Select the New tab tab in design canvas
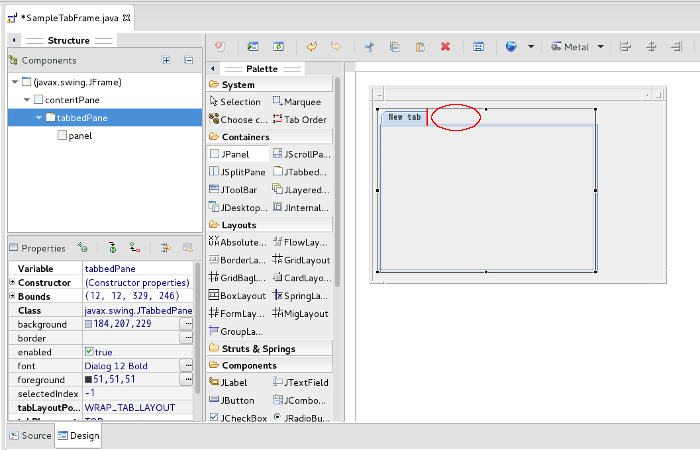The image size is (700, 450). coord(404,117)
